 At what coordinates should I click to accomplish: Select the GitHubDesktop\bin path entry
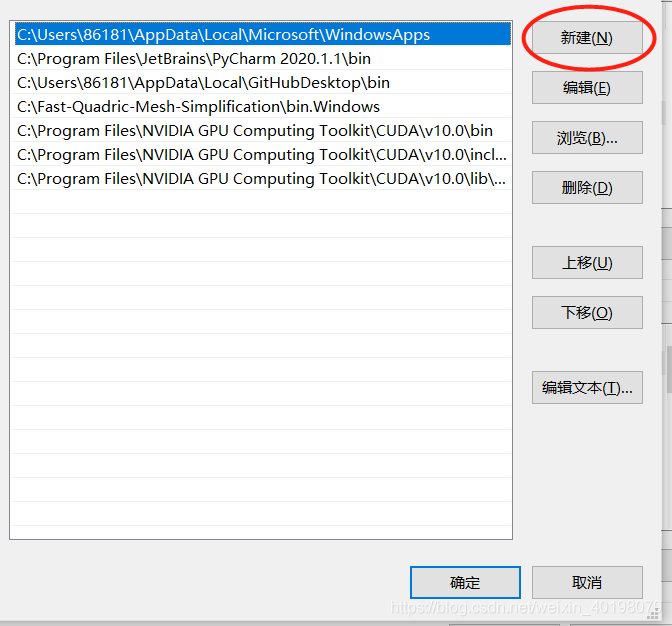(261, 82)
